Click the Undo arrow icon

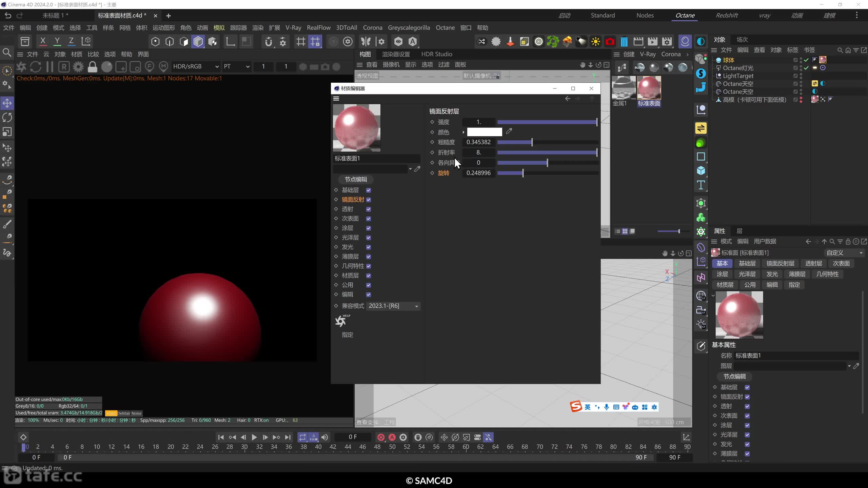click(x=8, y=15)
